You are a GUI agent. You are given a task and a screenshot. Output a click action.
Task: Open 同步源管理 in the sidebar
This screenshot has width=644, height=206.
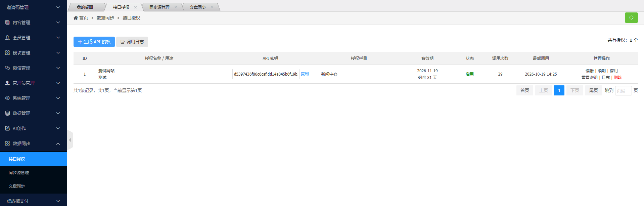coord(34,172)
